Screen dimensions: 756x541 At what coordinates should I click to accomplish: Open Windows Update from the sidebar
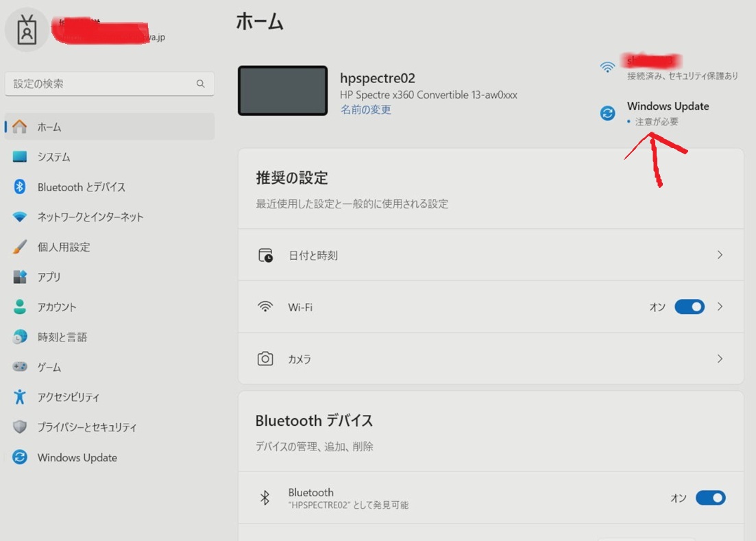pos(110,457)
